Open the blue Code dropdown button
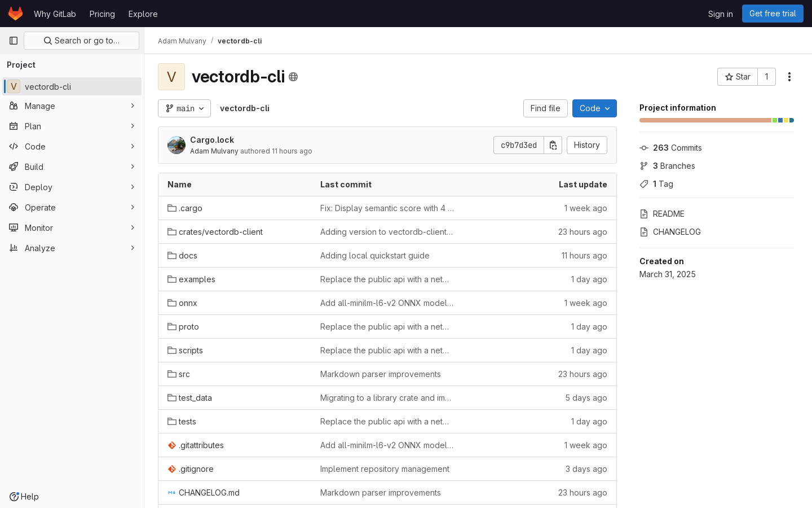812x508 pixels. click(594, 108)
